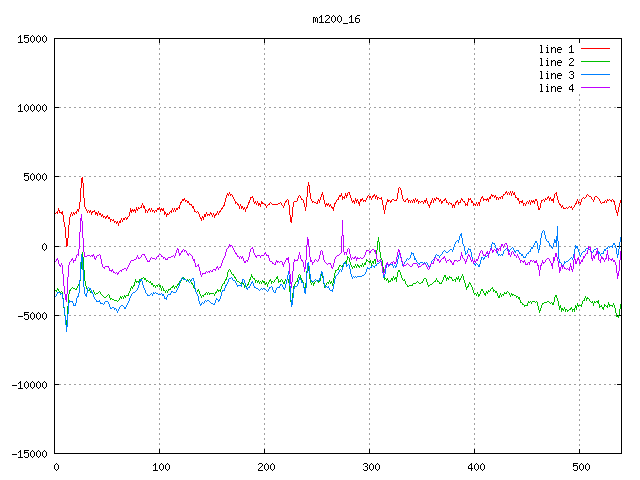
Task: Click the y-axis label -5000
Action: point(32,316)
